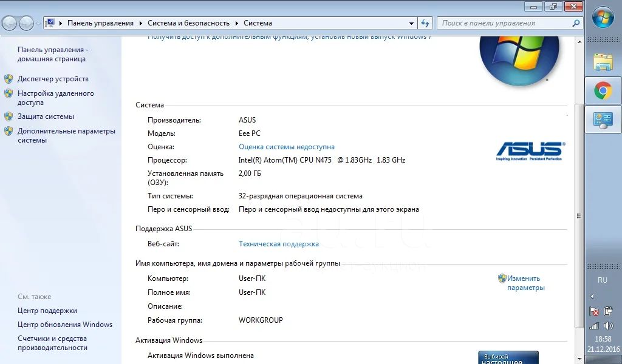Click the scrollbar down arrow

(x=579, y=359)
